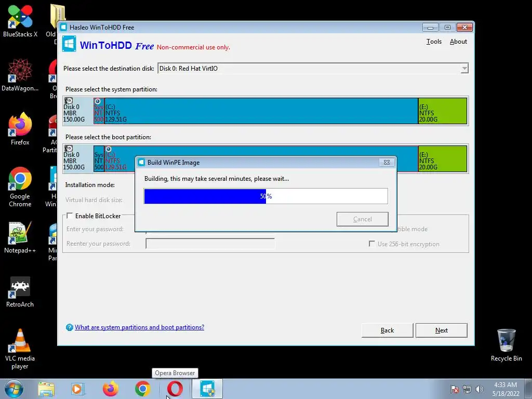This screenshot has width=532, height=399.
Task: Toggle the Enable BitLocker checkbox
Action: (70, 216)
